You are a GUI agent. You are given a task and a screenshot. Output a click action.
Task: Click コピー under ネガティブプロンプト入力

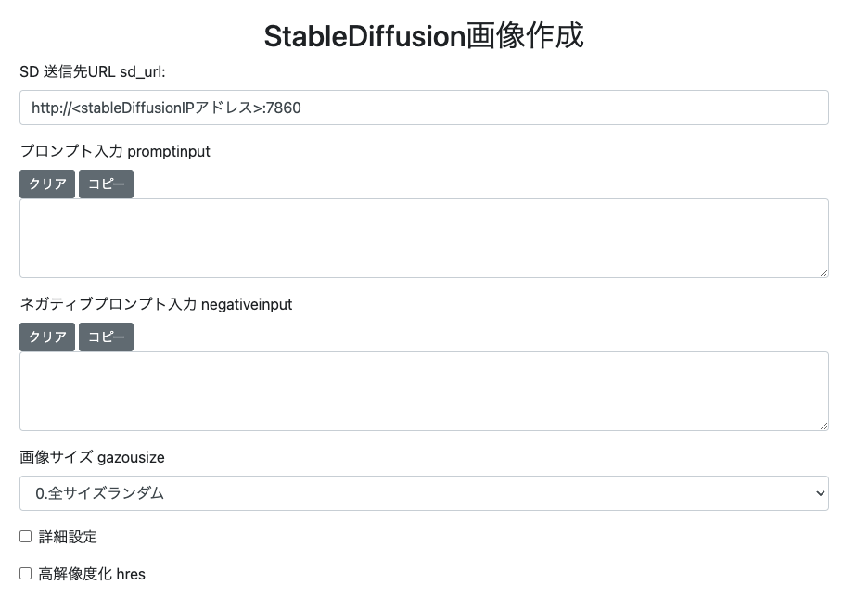tap(106, 337)
